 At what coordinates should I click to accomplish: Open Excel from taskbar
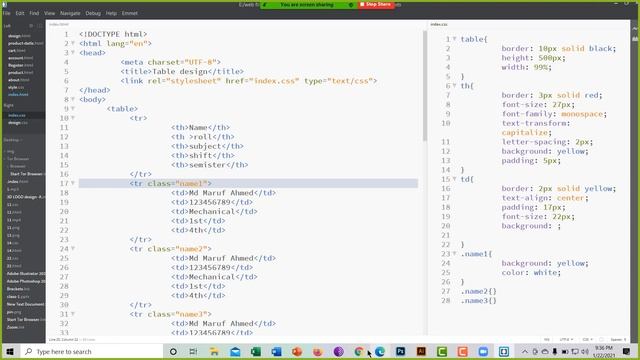coord(256,351)
